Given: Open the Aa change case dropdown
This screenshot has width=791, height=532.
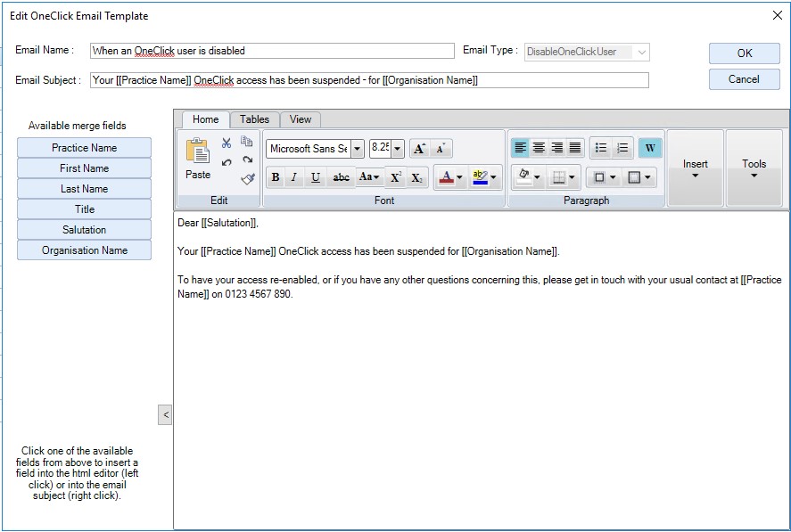Looking at the screenshot, I should coord(369,177).
